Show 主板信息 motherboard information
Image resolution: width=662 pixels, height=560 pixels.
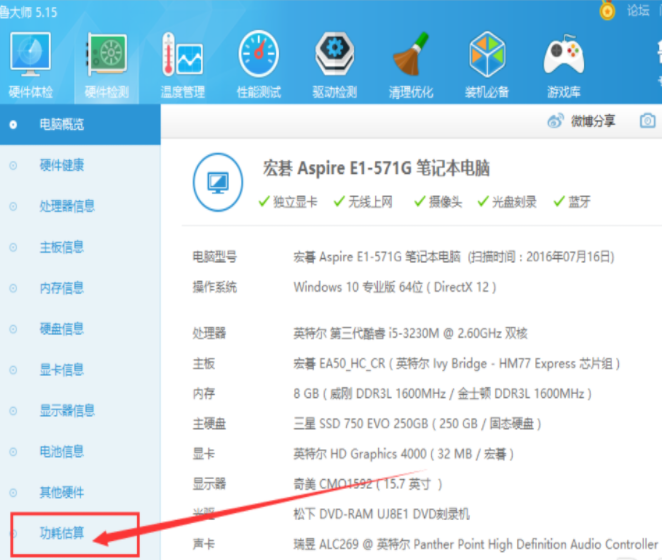coord(61,247)
